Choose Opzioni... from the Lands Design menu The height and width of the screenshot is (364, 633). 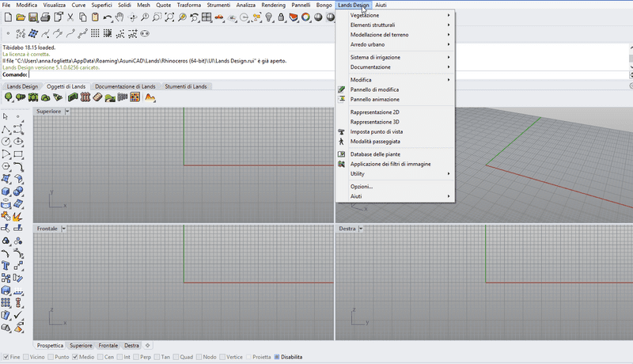point(395,187)
